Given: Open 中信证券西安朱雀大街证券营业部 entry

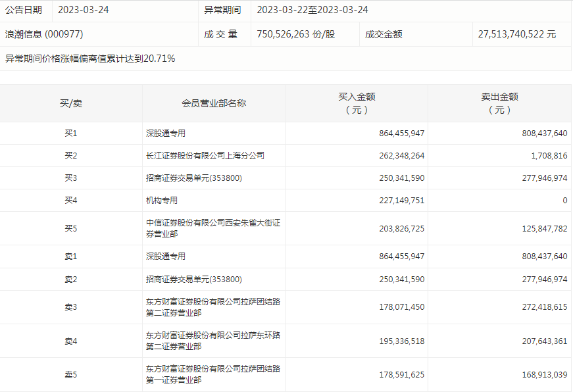Looking at the screenshot, I should click(212, 228).
